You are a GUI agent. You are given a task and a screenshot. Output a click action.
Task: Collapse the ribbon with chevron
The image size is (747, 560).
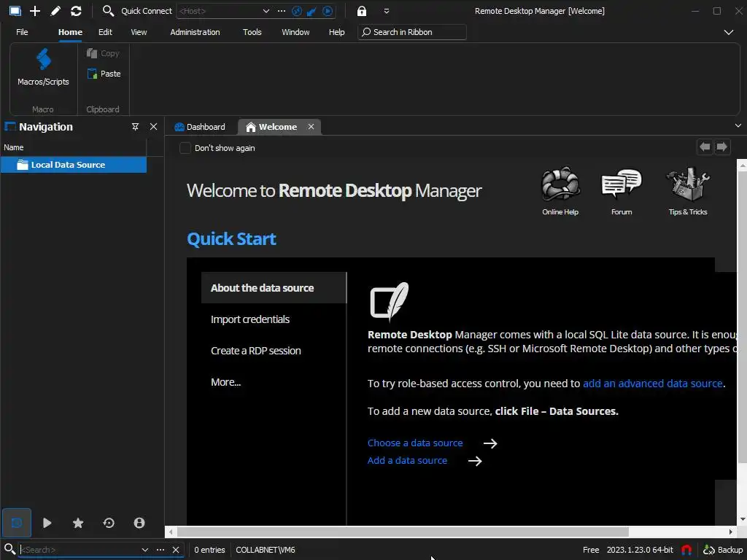(729, 32)
